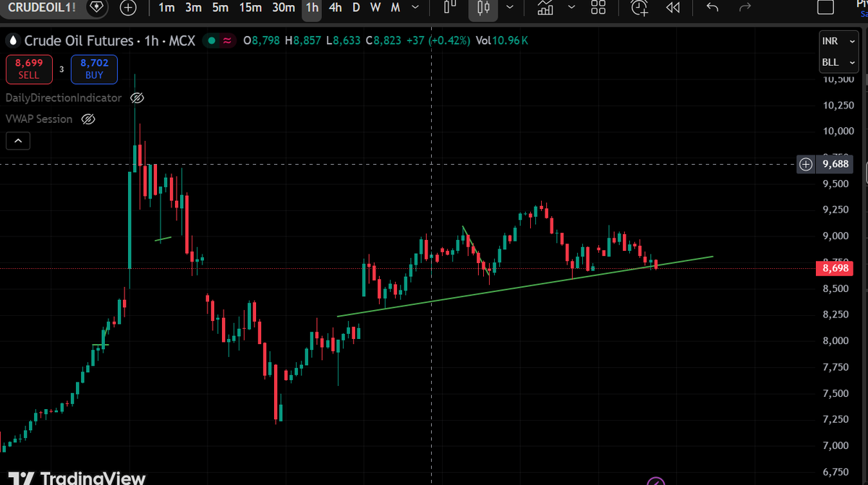This screenshot has height=485, width=868.
Task: Select the long green trendline on the chart
Action: coord(525,286)
